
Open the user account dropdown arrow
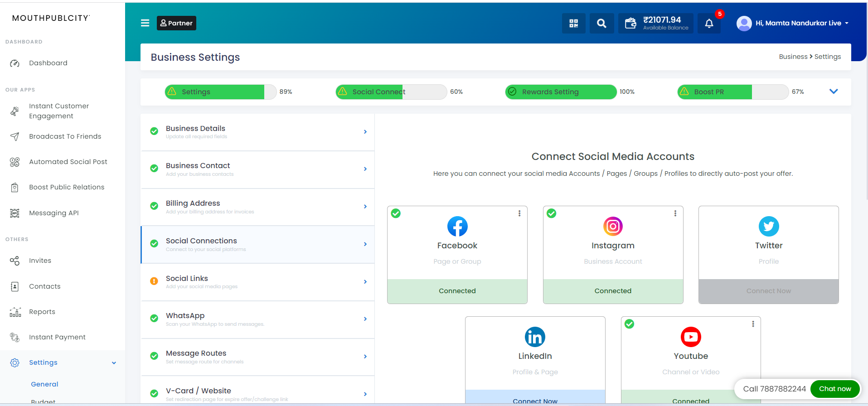coord(847,23)
